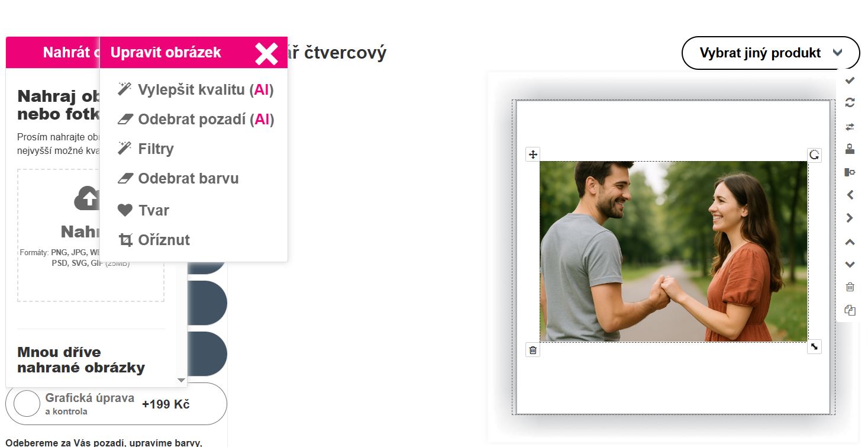Click the down chevron in right toolbar

[x=850, y=264]
